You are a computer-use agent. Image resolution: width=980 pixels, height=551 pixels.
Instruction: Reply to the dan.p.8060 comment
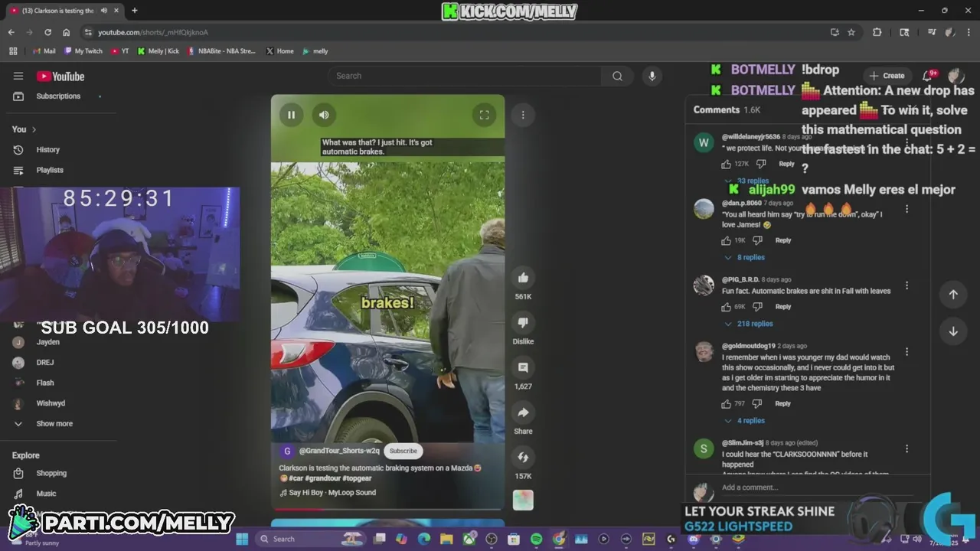[x=782, y=240]
